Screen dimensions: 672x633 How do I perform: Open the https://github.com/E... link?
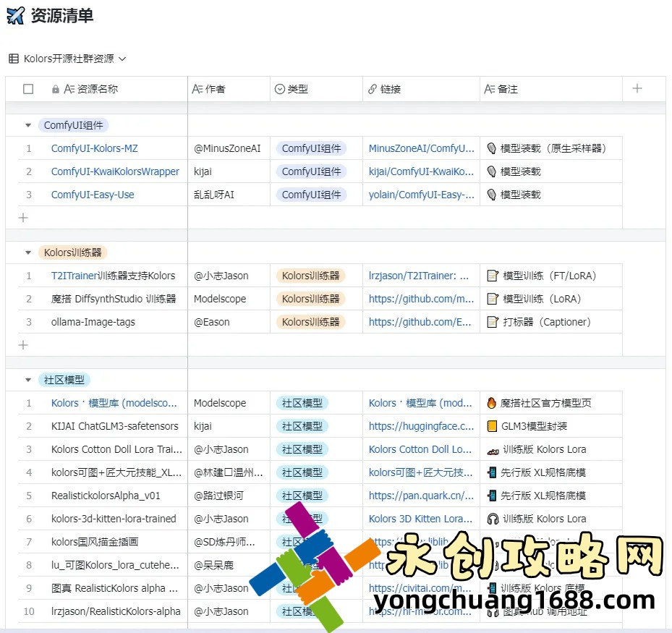pos(420,322)
